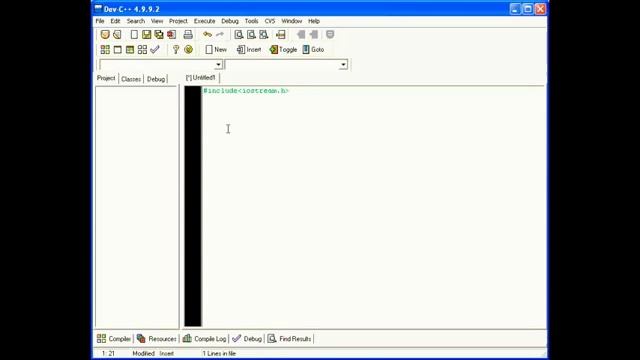640x360 pixels.
Task: Close the file using red Close icon
Action: point(171,35)
